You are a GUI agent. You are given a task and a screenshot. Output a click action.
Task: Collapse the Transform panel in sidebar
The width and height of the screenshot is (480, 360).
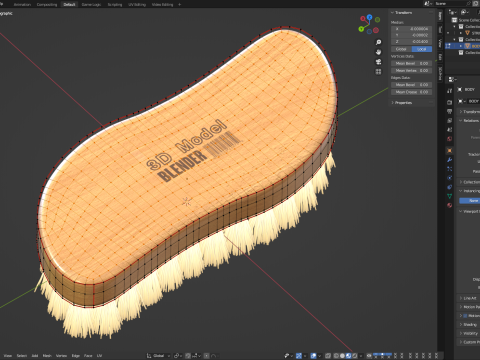click(403, 12)
